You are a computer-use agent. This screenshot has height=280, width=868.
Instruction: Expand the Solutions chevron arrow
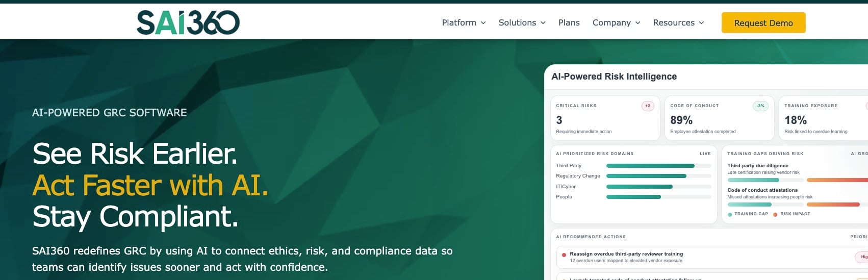click(543, 23)
